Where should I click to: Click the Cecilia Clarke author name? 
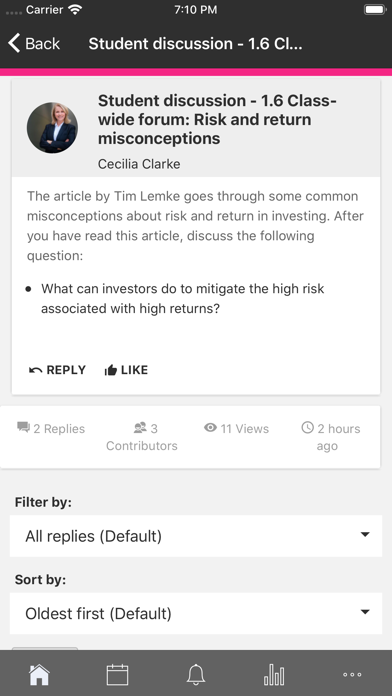(x=139, y=164)
